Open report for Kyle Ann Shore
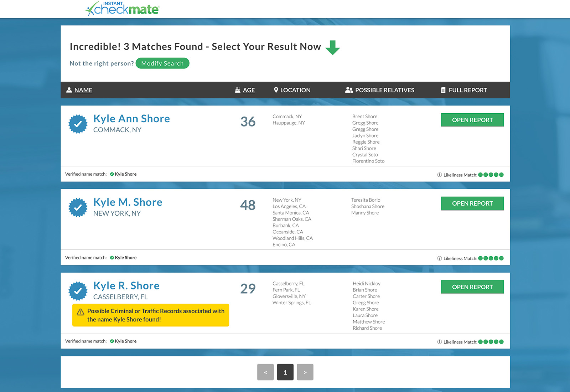The width and height of the screenshot is (570, 392). click(472, 120)
